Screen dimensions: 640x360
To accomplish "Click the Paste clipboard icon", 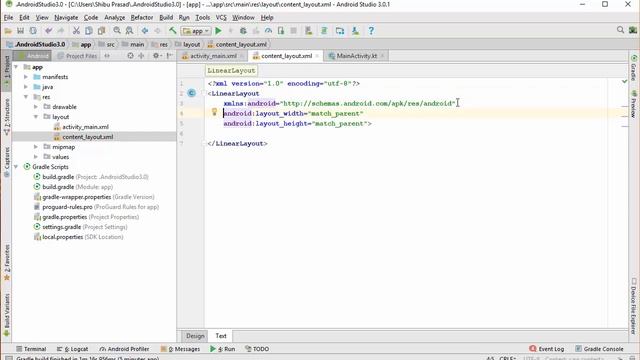I will (101, 31).
